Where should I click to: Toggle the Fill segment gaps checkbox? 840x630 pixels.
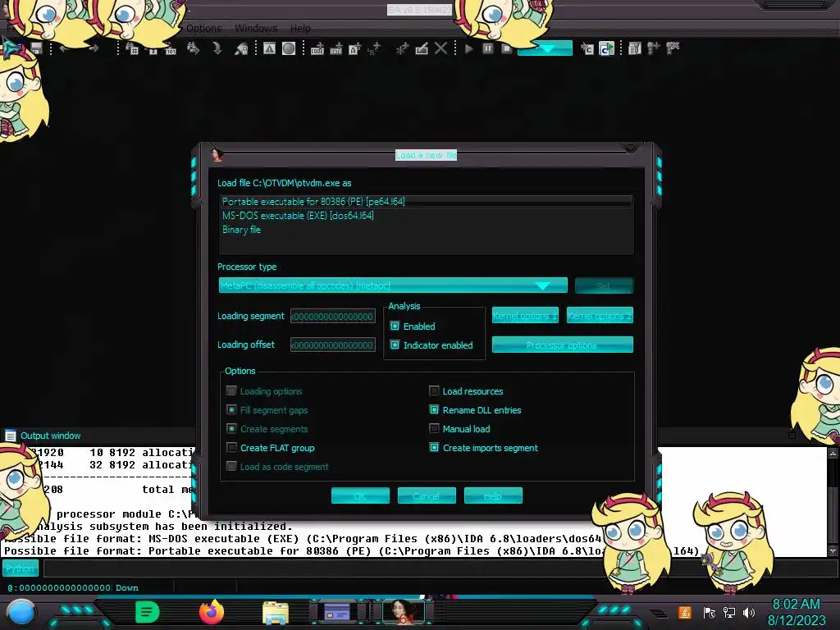click(x=231, y=410)
